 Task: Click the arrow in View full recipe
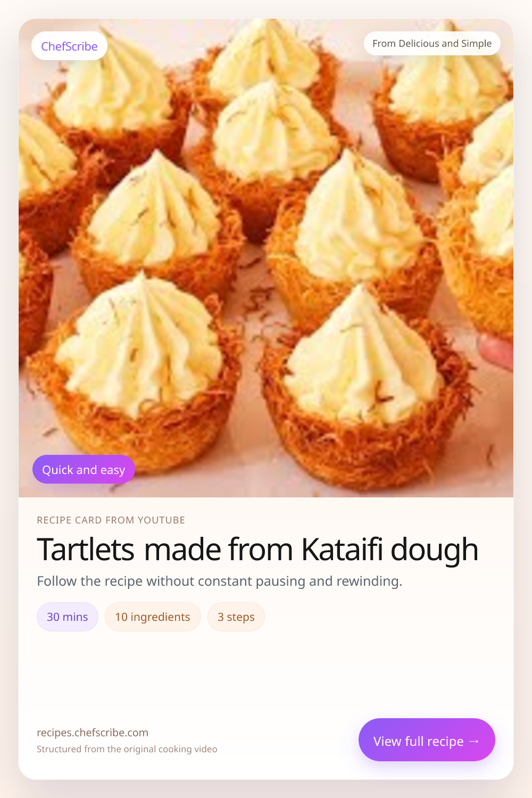475,741
